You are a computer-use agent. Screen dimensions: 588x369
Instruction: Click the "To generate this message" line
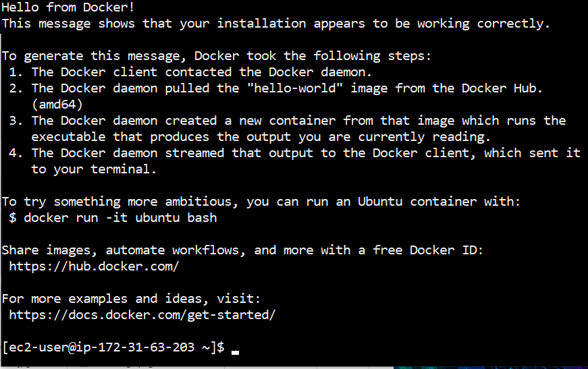pyautogui.click(x=217, y=56)
